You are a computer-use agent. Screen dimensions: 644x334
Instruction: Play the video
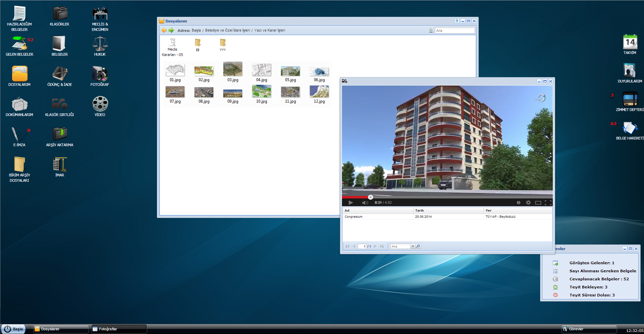(351, 203)
